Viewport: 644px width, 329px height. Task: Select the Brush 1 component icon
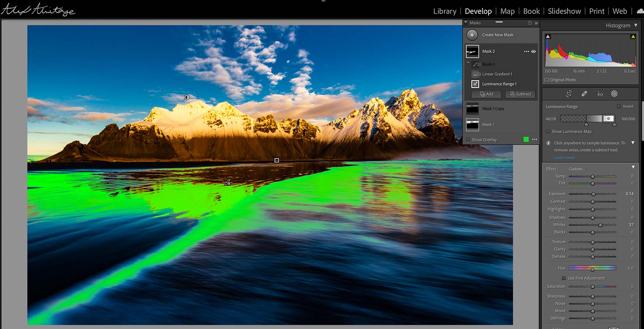pos(477,64)
